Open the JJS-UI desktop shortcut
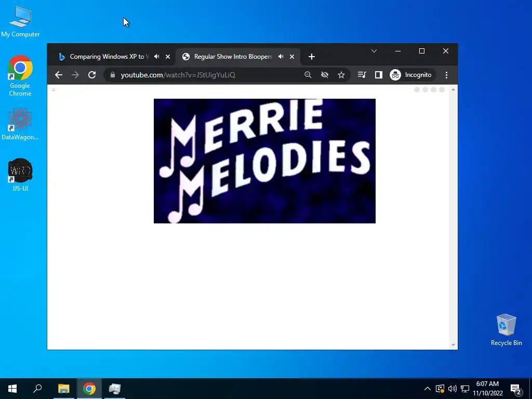 [20, 175]
